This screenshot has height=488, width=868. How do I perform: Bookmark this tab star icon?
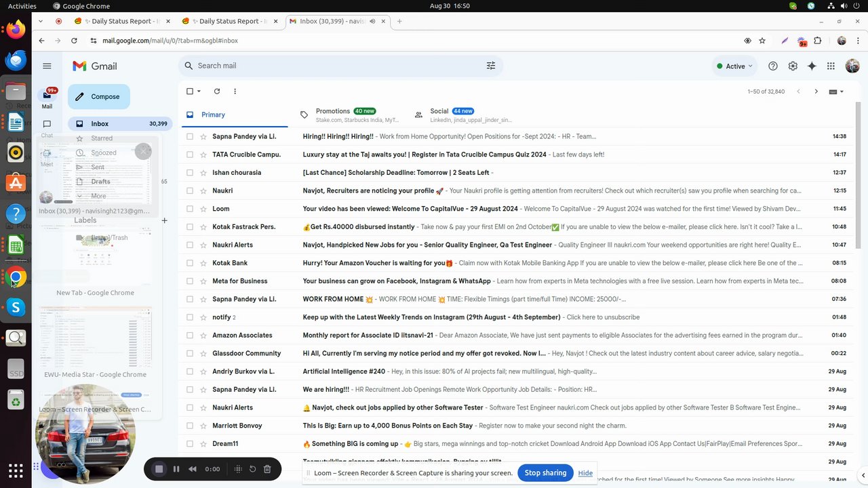pyautogui.click(x=762, y=41)
